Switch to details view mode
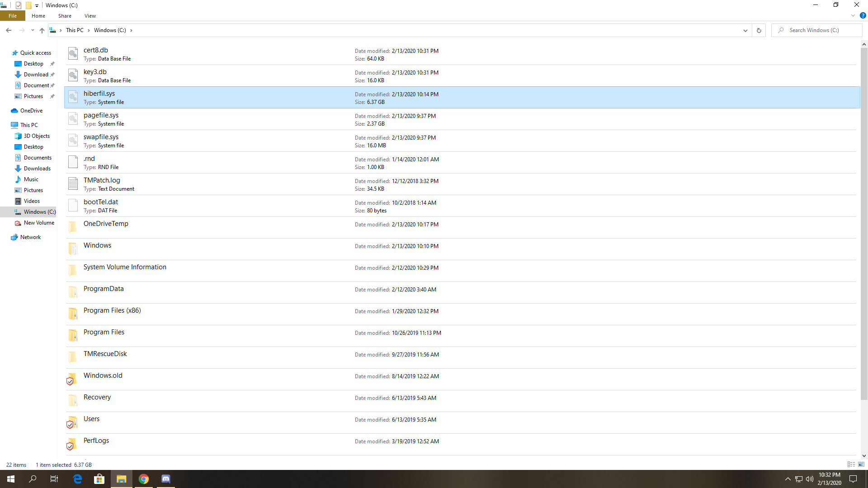This screenshot has height=488, width=868. (x=851, y=465)
